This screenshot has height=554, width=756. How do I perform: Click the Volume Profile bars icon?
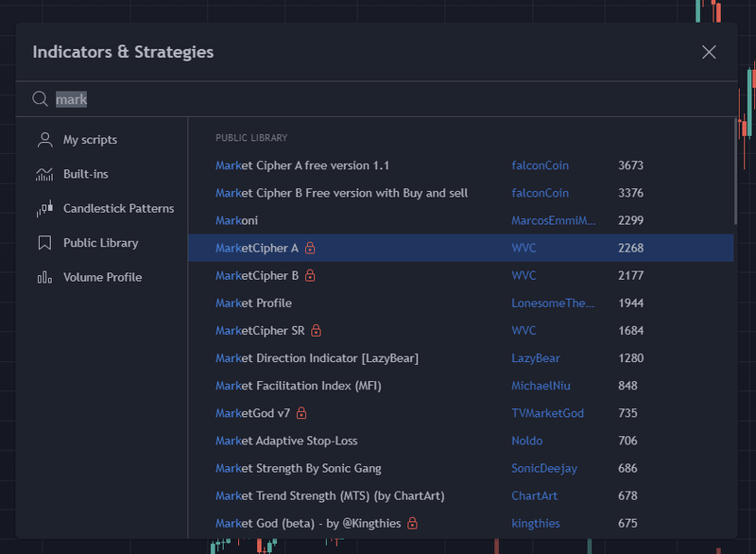point(44,277)
